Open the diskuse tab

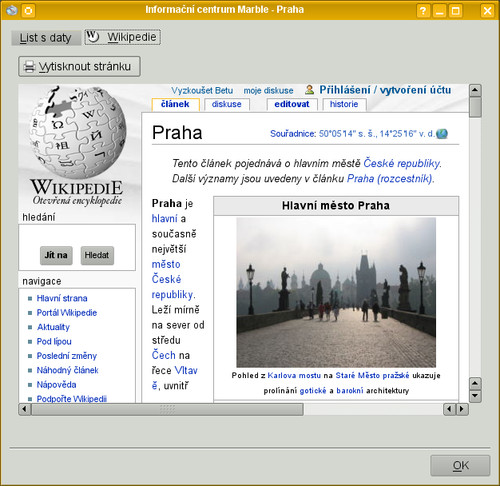point(227,104)
